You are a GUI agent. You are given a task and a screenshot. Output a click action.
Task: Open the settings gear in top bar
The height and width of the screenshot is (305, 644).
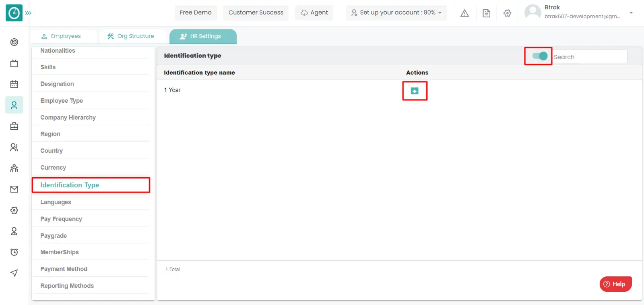(x=507, y=13)
